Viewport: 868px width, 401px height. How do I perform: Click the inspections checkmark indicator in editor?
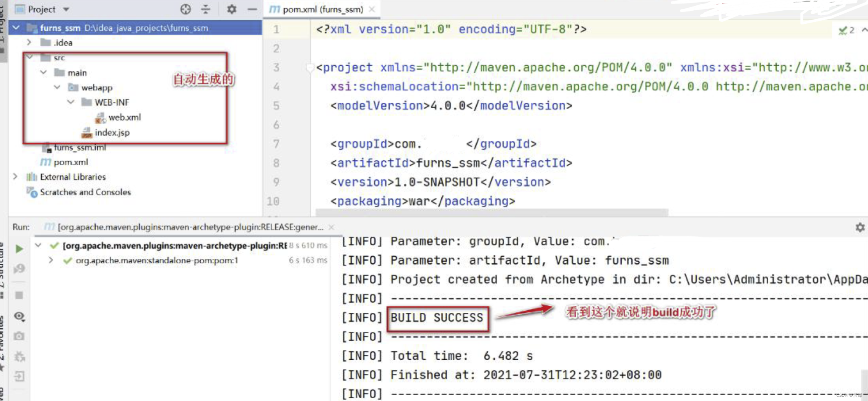click(x=842, y=30)
